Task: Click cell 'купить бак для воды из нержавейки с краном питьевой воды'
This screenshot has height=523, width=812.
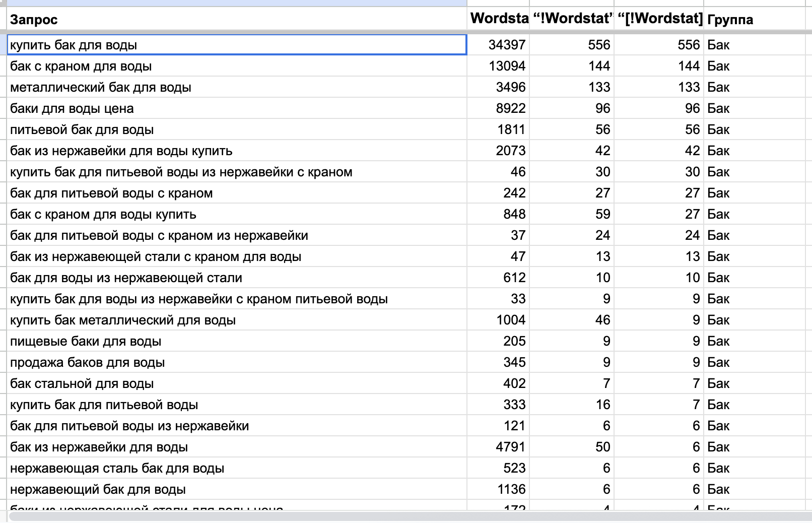Action: (x=237, y=299)
